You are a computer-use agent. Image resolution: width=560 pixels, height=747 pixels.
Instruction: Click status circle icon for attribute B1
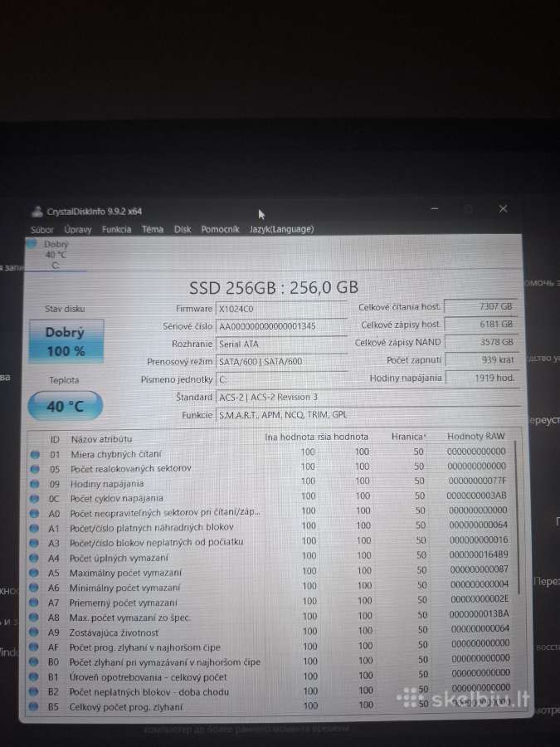(33, 677)
